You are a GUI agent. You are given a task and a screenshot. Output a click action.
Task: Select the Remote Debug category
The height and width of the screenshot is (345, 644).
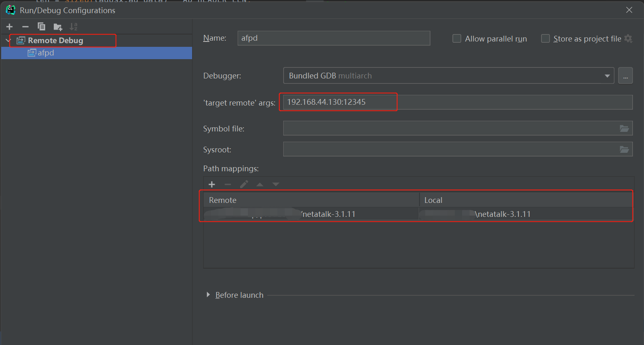click(55, 40)
